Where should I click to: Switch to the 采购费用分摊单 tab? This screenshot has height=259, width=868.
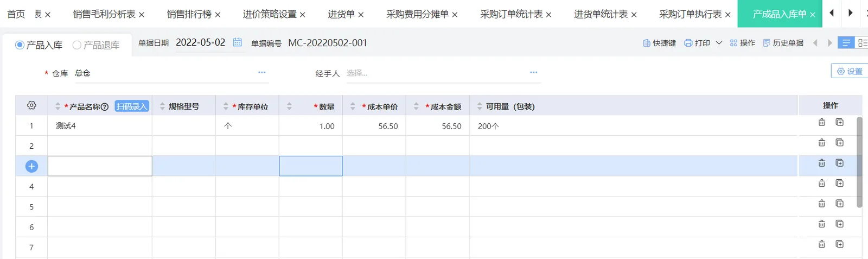pyautogui.click(x=418, y=14)
